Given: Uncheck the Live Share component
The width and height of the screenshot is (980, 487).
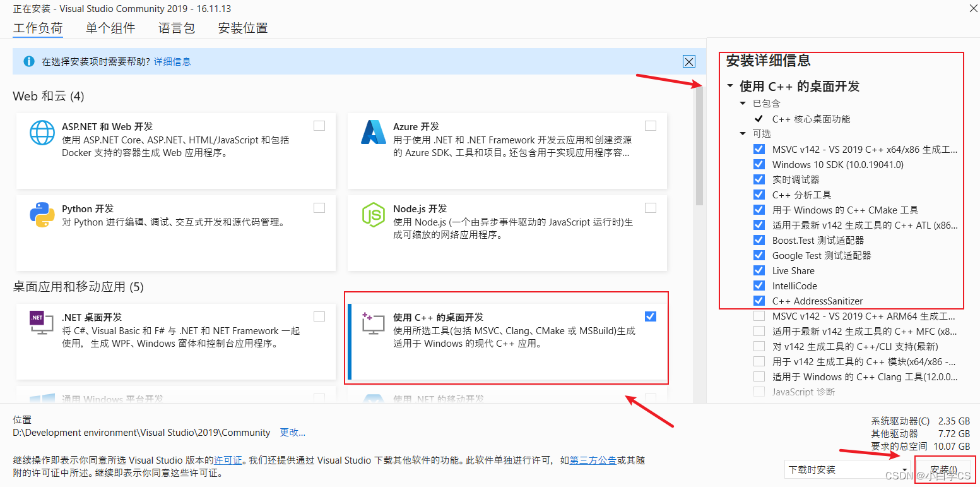Looking at the screenshot, I should 759,271.
